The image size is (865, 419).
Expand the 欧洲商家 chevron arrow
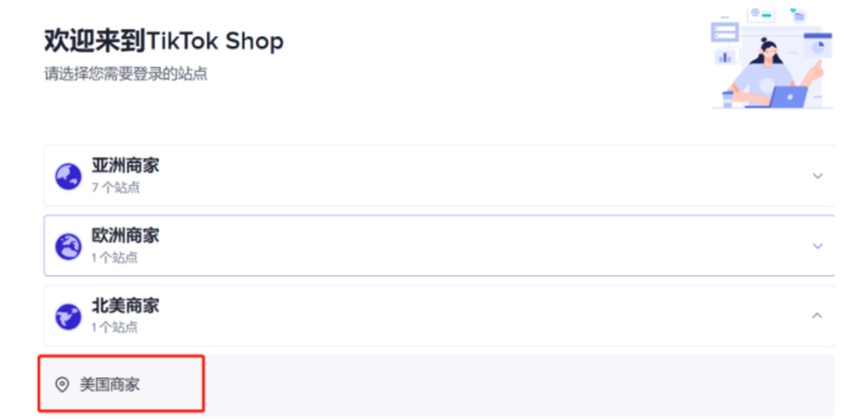817,246
